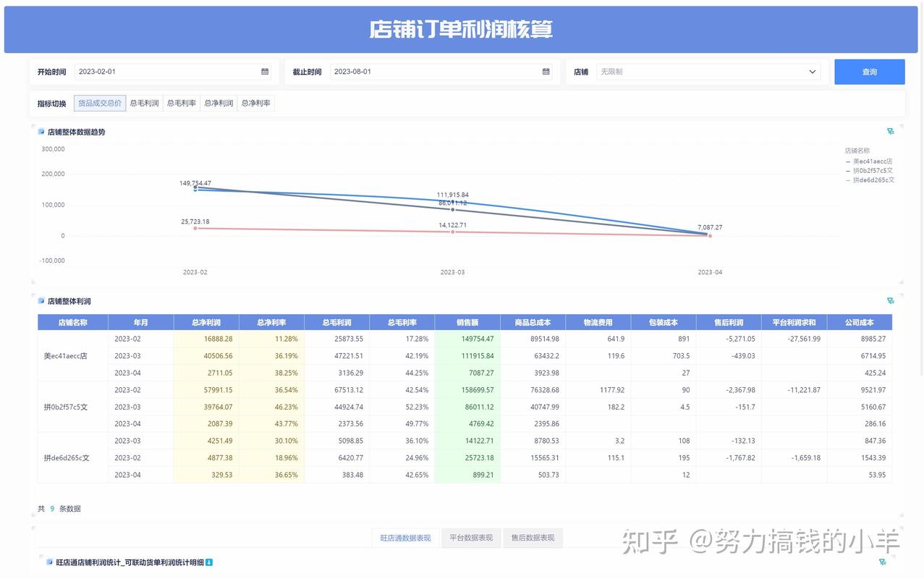Screen dimensions: 924x579
Task: Click the 总毛利润 column header
Action: point(336,323)
